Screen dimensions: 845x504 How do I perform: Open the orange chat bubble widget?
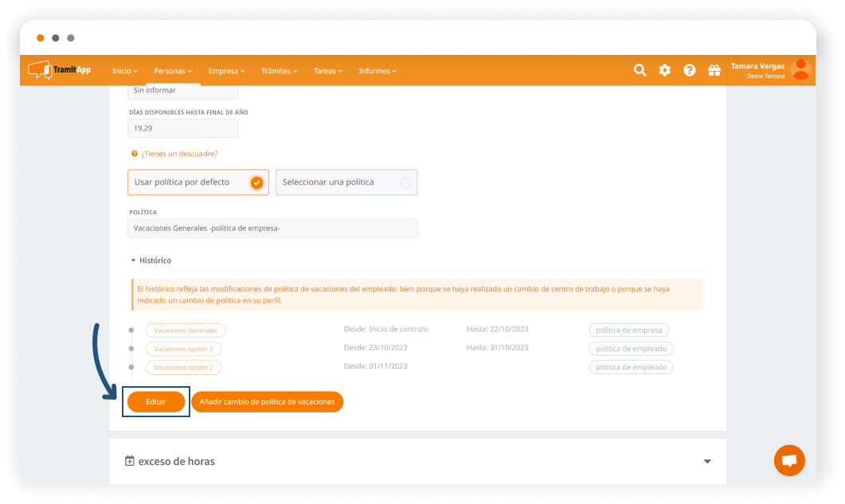point(789,460)
